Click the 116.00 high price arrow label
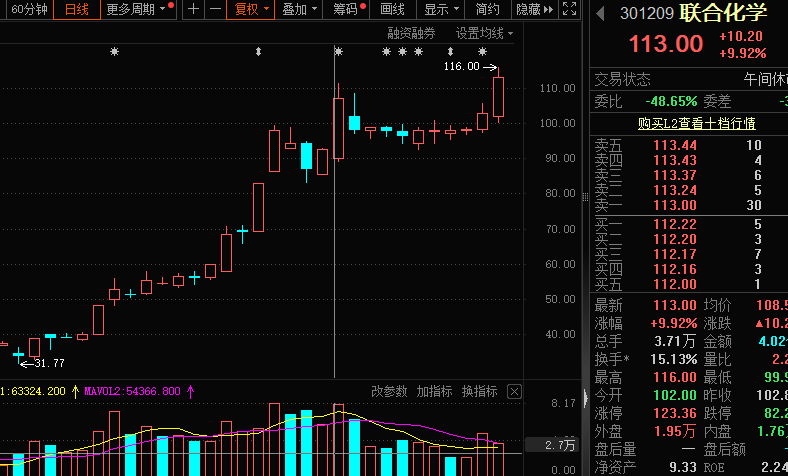This screenshot has height=476, width=788. tap(468, 67)
